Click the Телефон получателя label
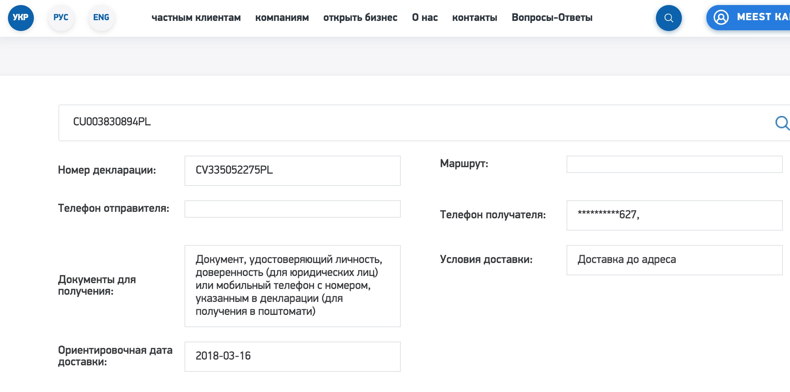The height and width of the screenshot is (392, 790). [x=493, y=215]
